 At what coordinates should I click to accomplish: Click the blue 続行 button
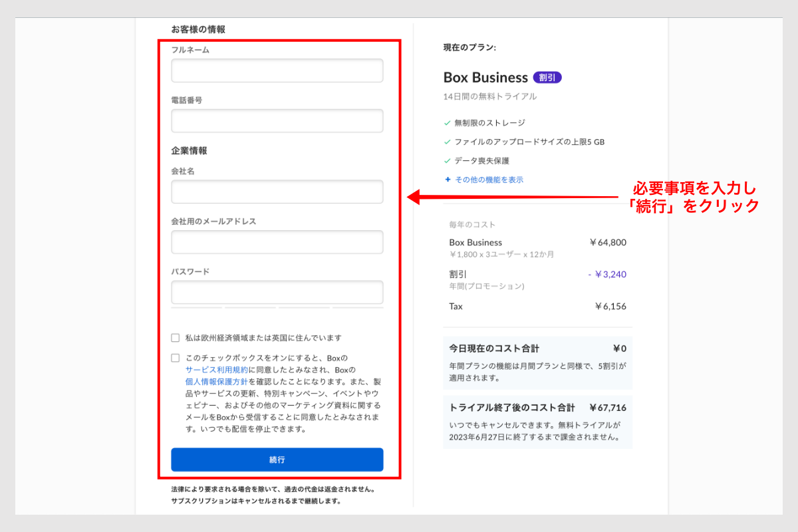click(x=277, y=460)
